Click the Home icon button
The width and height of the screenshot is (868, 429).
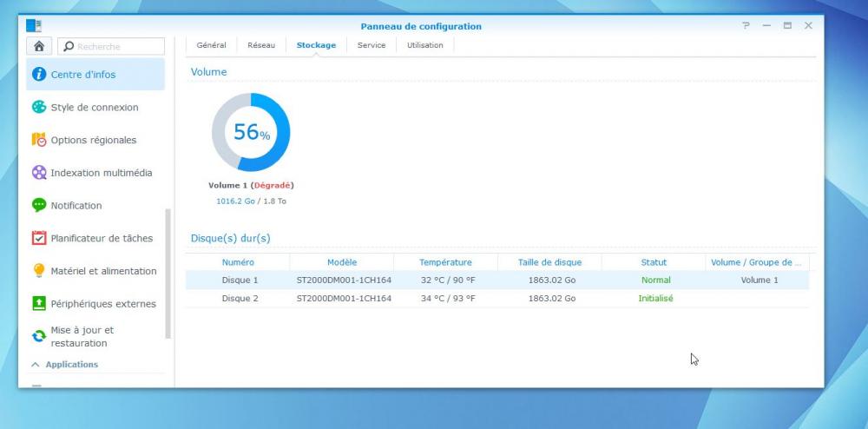38,47
